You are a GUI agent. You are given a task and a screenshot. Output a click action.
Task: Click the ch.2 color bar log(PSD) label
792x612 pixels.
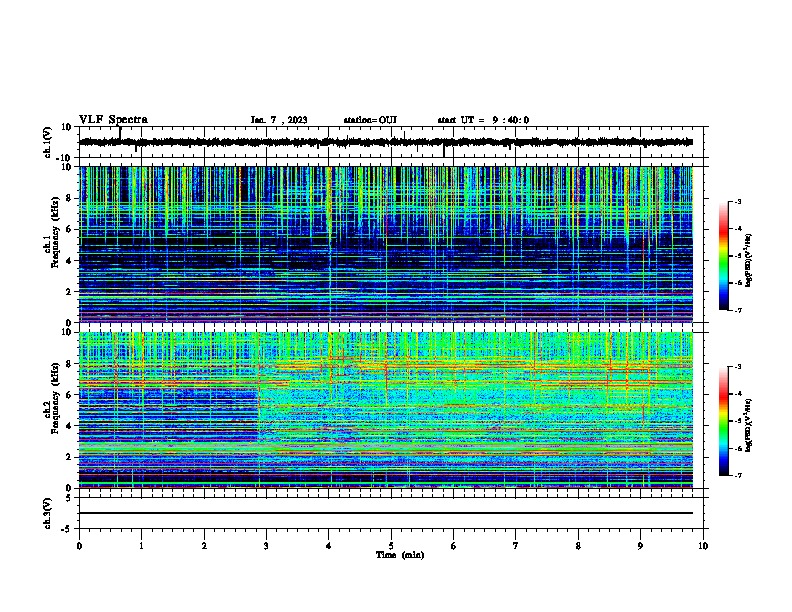click(748, 425)
